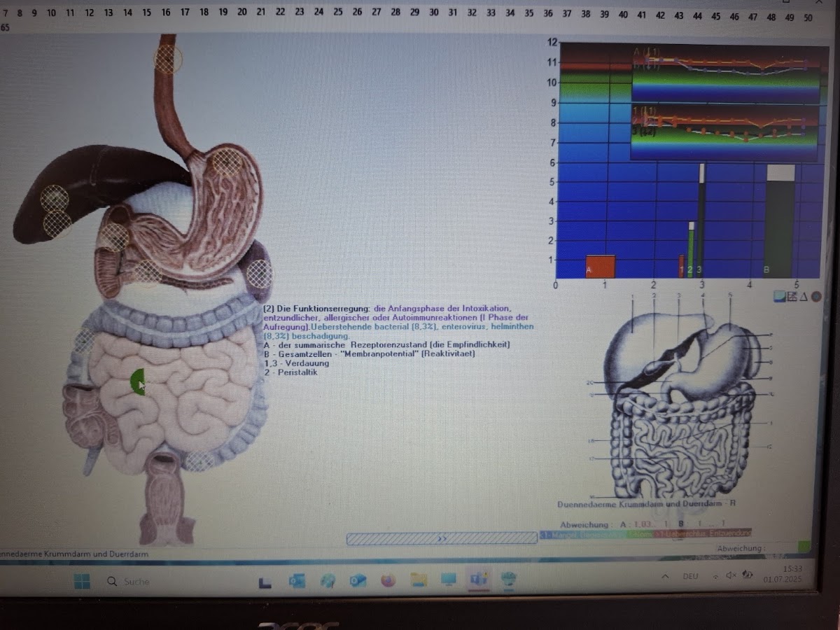
Task: Select number 50 in the top number row
Action: pos(808,17)
